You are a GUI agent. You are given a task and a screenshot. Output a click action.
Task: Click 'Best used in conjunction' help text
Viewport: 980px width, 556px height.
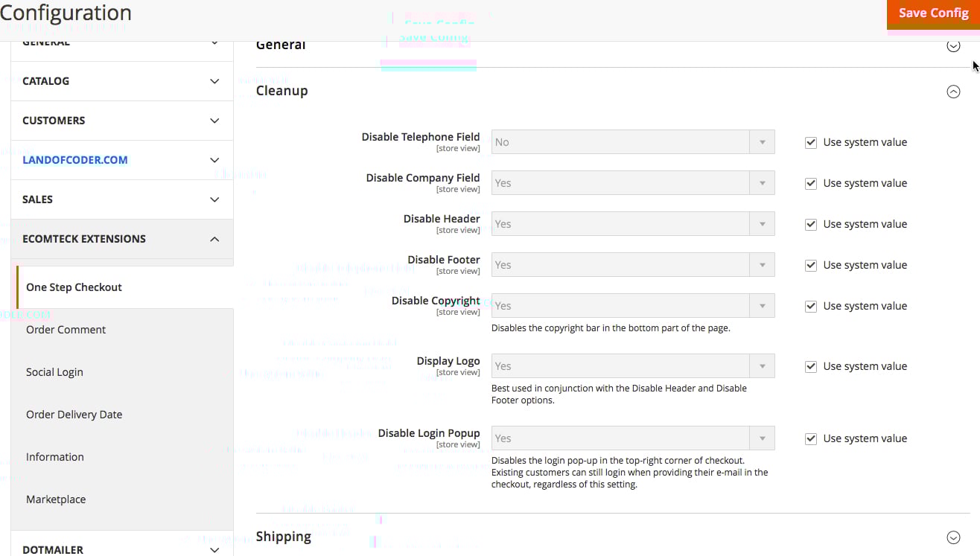619,394
